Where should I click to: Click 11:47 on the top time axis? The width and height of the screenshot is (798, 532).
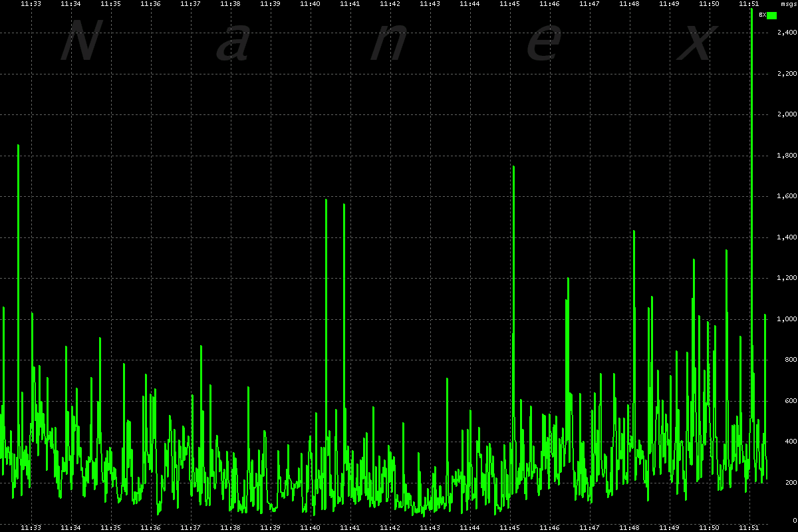coord(589,4)
